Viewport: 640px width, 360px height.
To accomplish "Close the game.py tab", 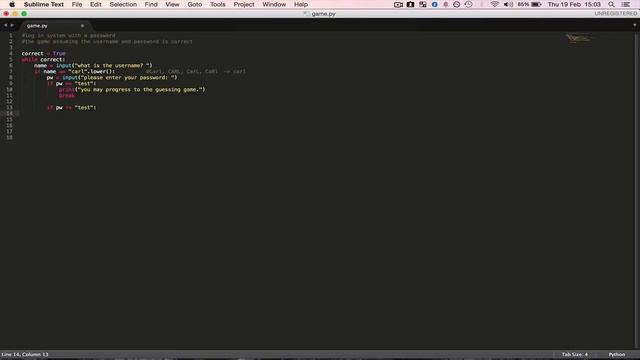I will [x=82, y=26].
